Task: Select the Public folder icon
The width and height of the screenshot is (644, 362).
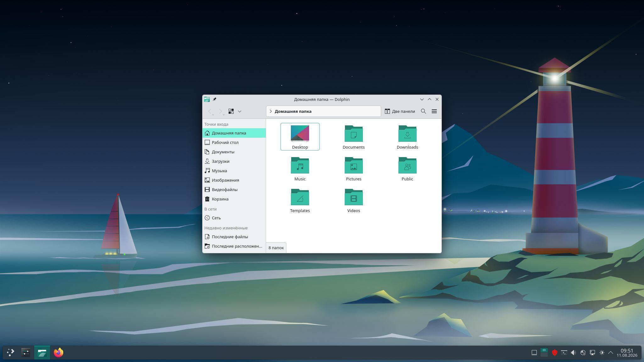Action: tap(408, 165)
